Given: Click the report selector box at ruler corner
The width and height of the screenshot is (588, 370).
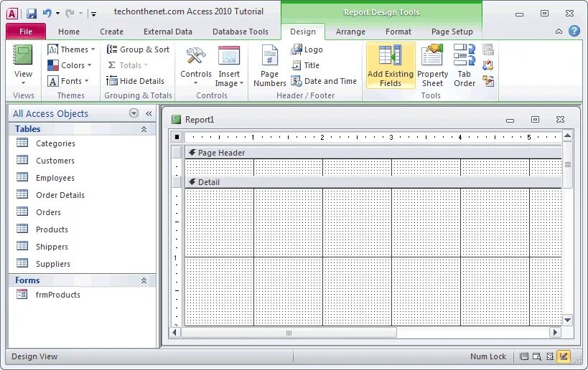Looking at the screenshot, I should (x=177, y=137).
